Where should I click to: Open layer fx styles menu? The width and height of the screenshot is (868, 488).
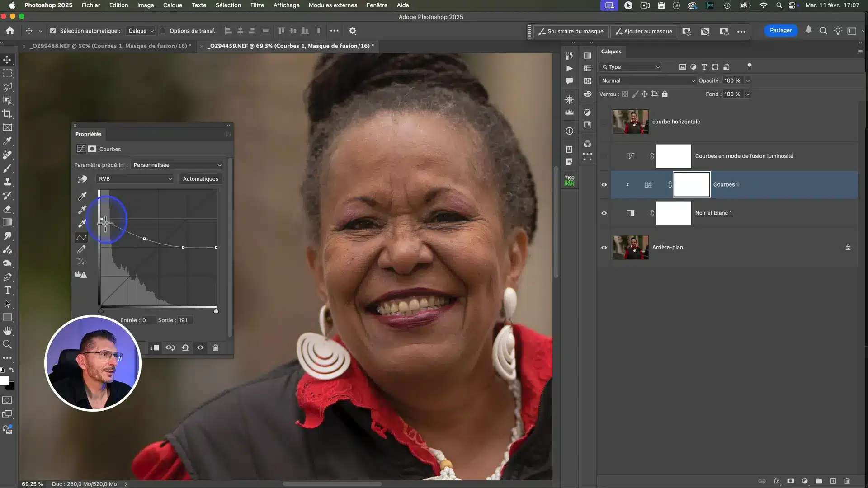(776, 481)
